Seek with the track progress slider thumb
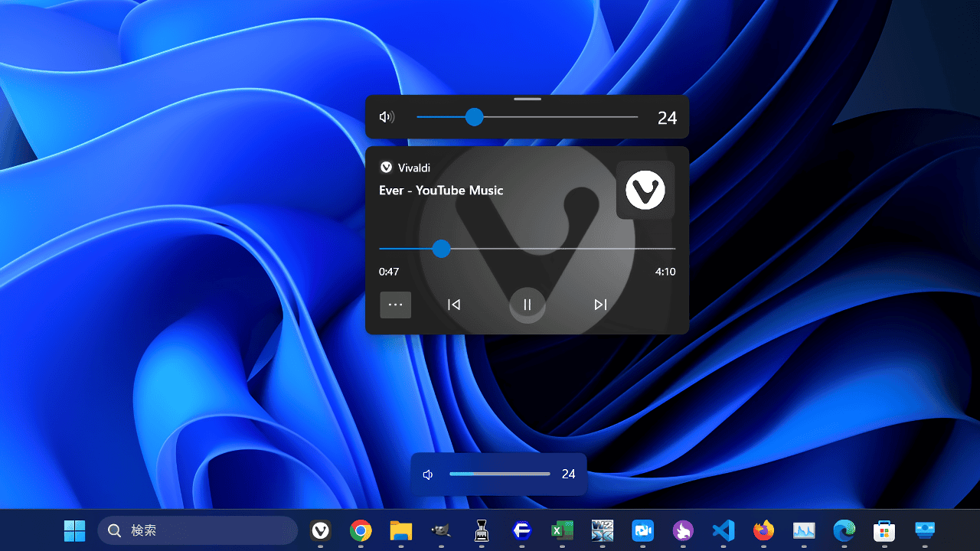 click(x=441, y=249)
